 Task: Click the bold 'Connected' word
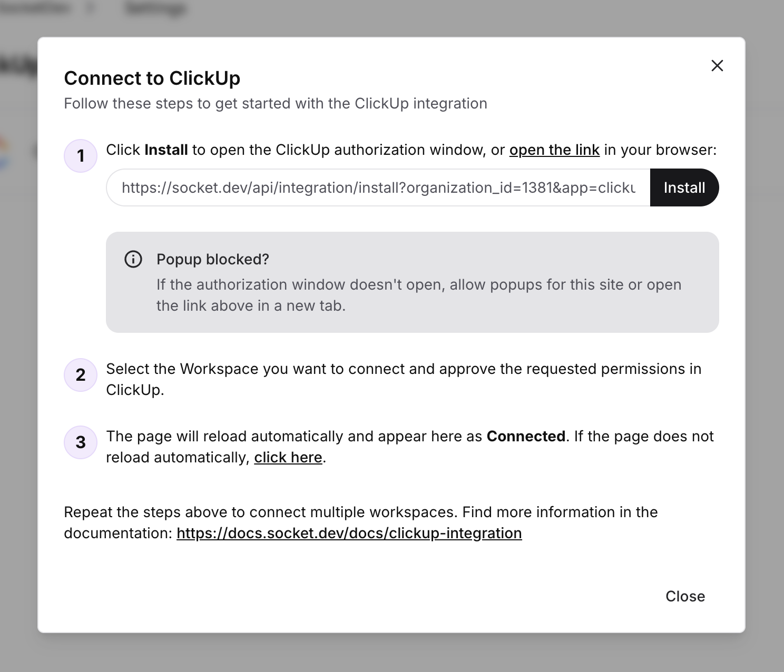tap(526, 437)
